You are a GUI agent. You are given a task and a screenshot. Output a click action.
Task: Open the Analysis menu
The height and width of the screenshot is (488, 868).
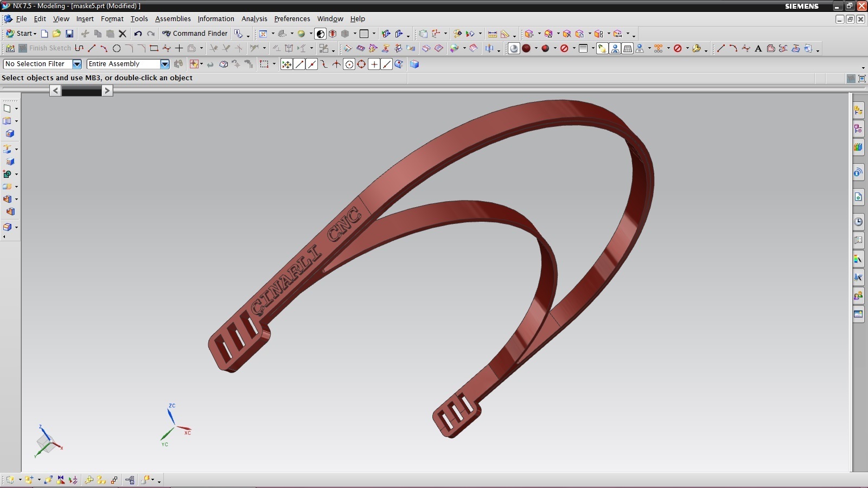pyautogui.click(x=254, y=18)
